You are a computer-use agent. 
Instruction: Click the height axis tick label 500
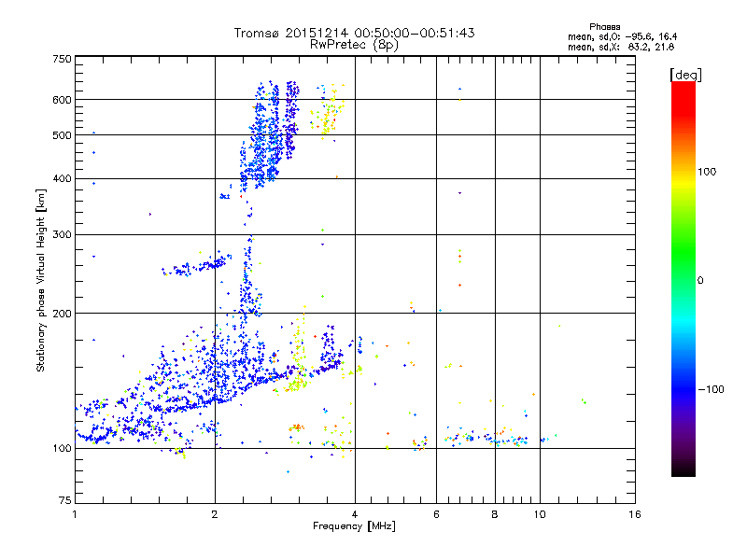[62, 135]
